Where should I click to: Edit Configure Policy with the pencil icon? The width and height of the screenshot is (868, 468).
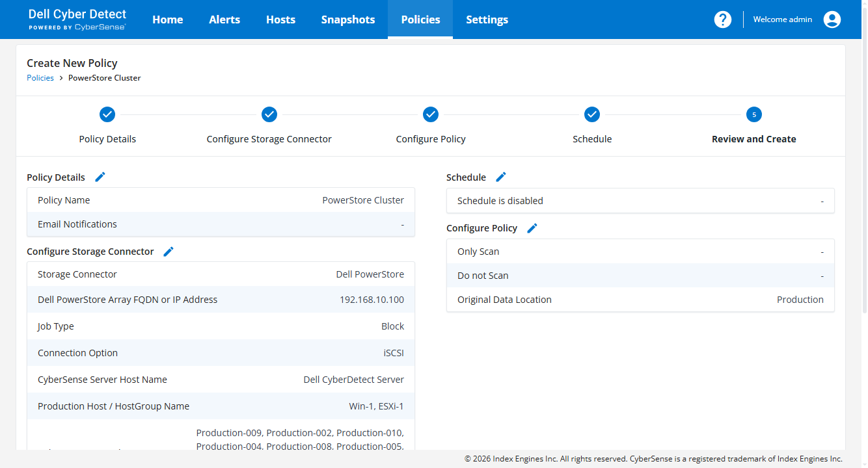[x=532, y=228]
